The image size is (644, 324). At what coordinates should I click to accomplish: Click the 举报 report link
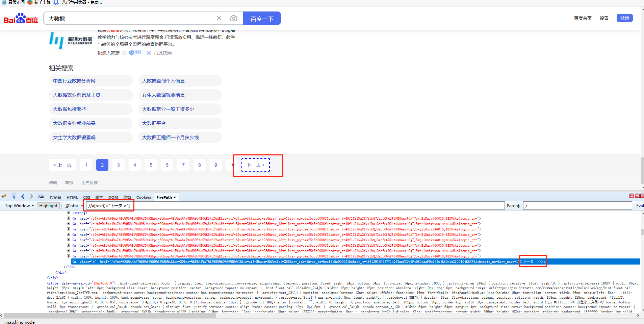tap(69, 182)
